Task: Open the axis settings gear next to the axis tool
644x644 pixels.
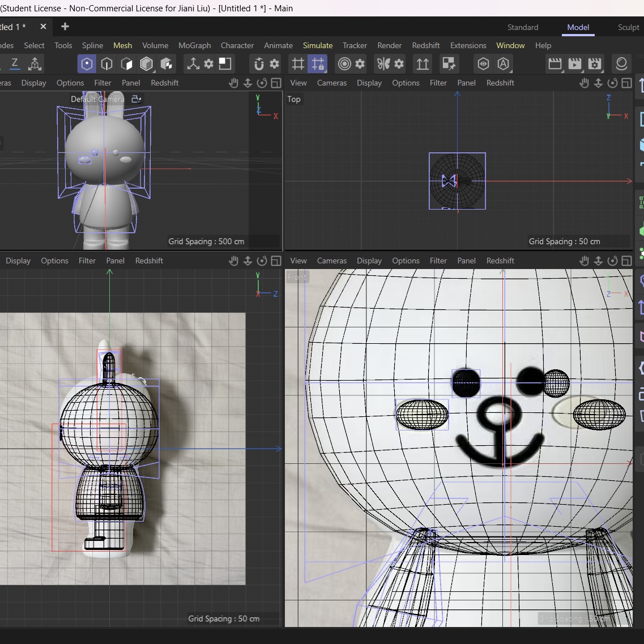Action: (208, 63)
